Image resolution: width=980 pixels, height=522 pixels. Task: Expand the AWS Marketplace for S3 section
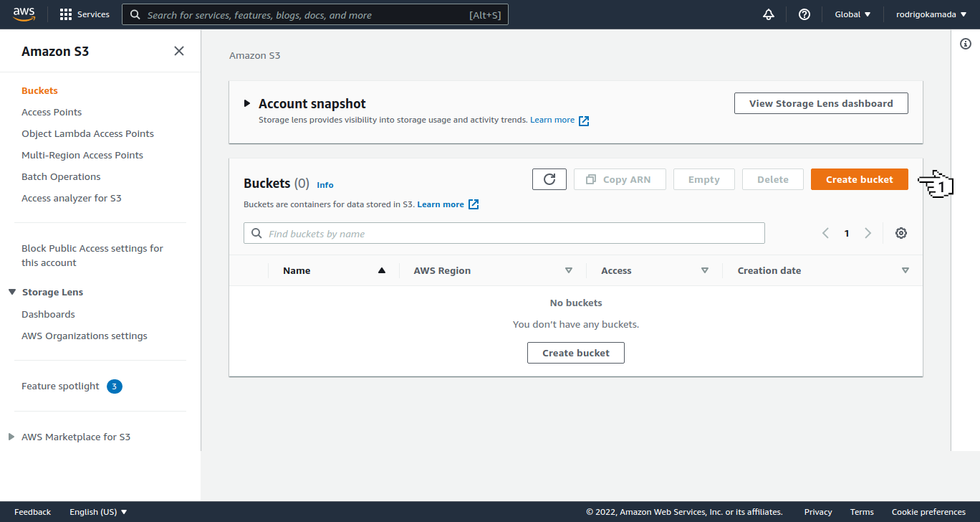tap(11, 436)
